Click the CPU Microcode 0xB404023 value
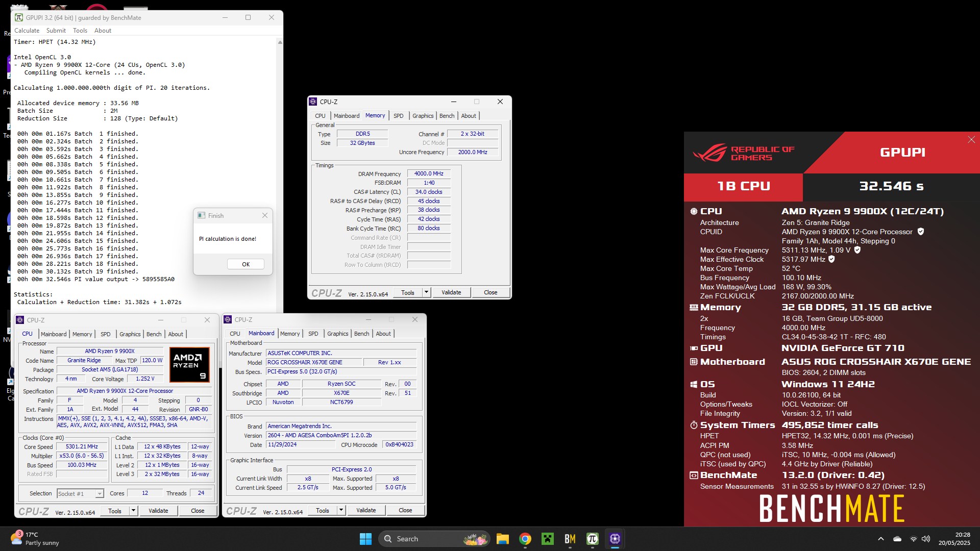The image size is (980, 551). (399, 445)
